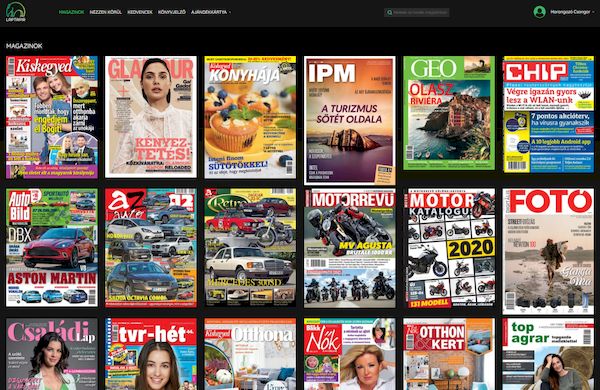Screen dimensions: 600x390
Task: Open the Glamour magazine cover
Action: (x=151, y=117)
